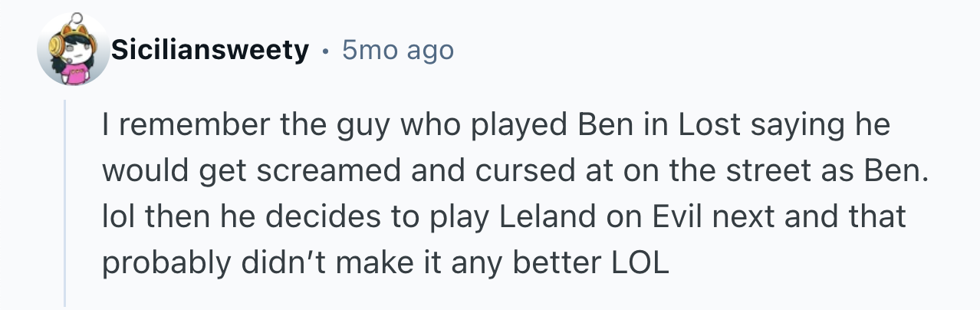Click the word 'remember' in the comment

pyautogui.click(x=176, y=125)
